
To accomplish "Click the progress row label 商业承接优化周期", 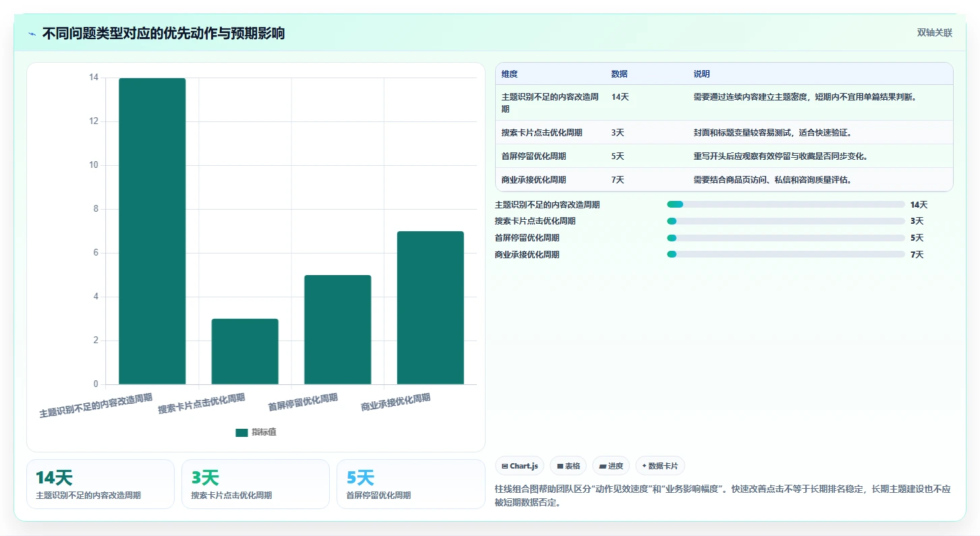I will click(x=527, y=254).
